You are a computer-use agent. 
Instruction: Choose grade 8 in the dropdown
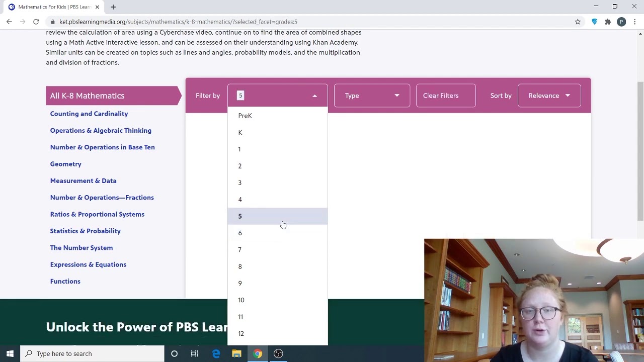coord(277,266)
